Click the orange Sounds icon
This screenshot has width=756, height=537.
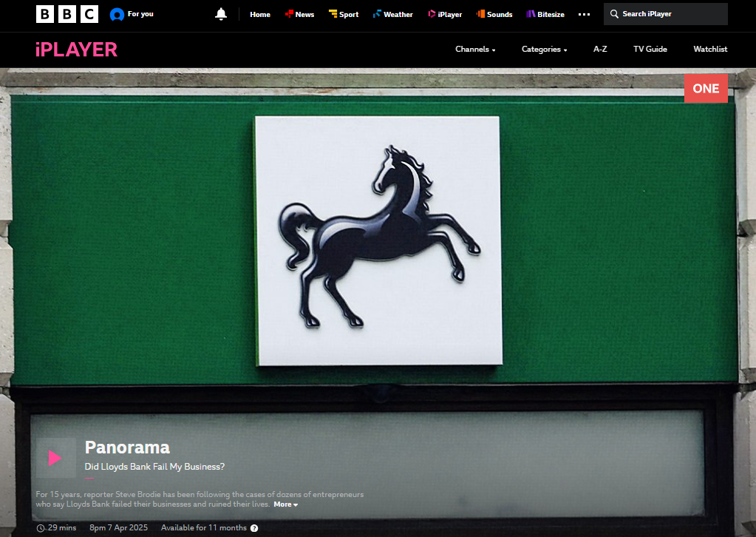point(480,14)
